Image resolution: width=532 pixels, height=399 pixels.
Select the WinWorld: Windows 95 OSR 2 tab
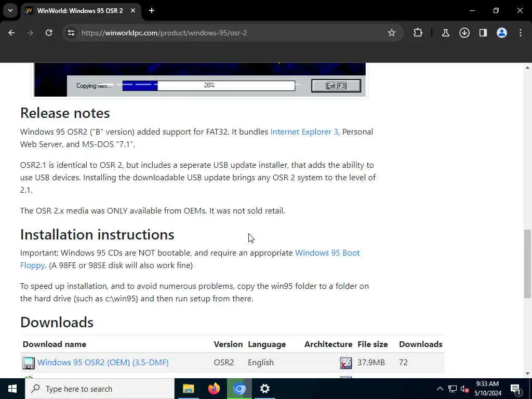(81, 10)
